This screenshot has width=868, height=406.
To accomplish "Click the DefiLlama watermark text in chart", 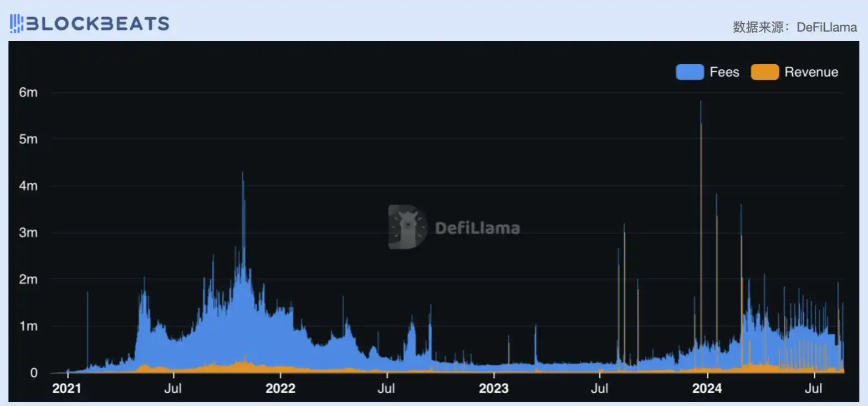I will [x=477, y=228].
